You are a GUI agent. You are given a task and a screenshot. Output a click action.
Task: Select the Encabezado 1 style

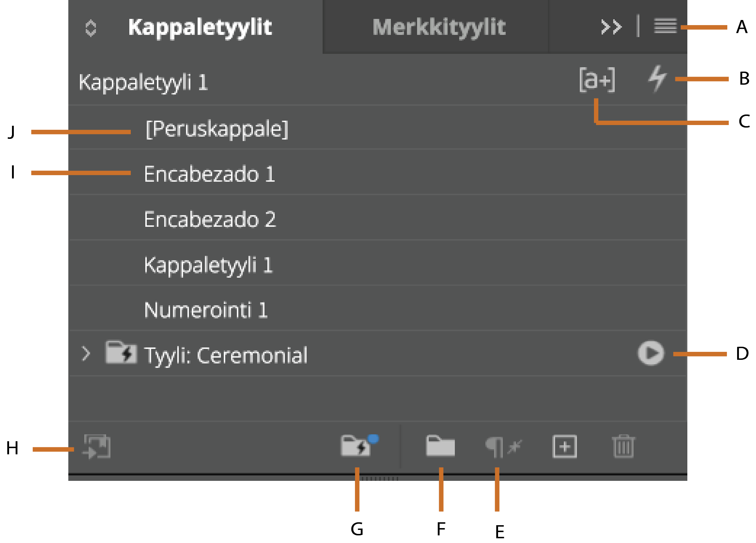tap(210, 174)
